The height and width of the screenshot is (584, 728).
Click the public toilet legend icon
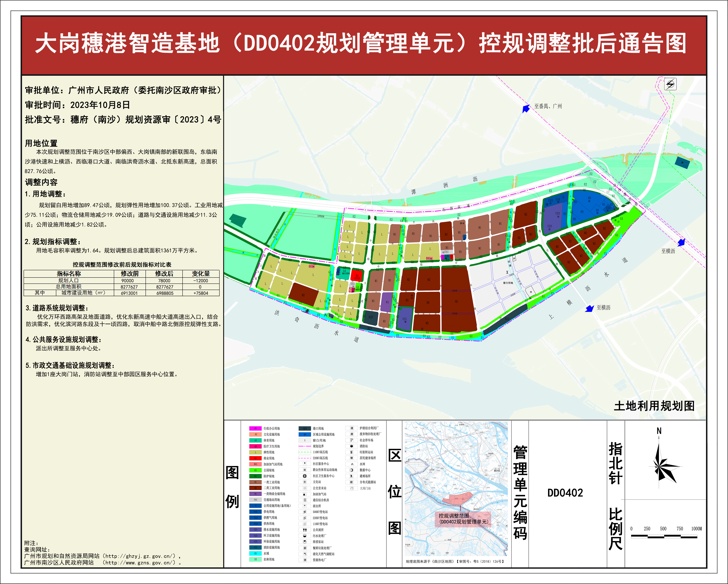[x=305, y=530]
